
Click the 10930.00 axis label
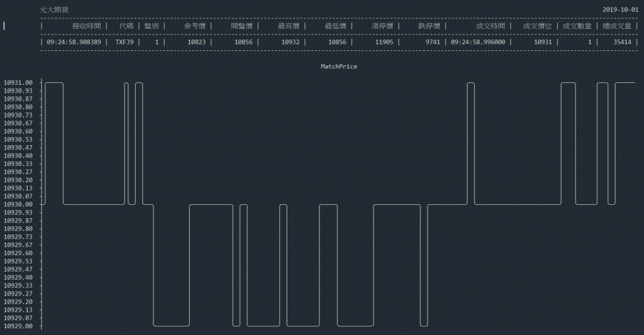point(18,204)
